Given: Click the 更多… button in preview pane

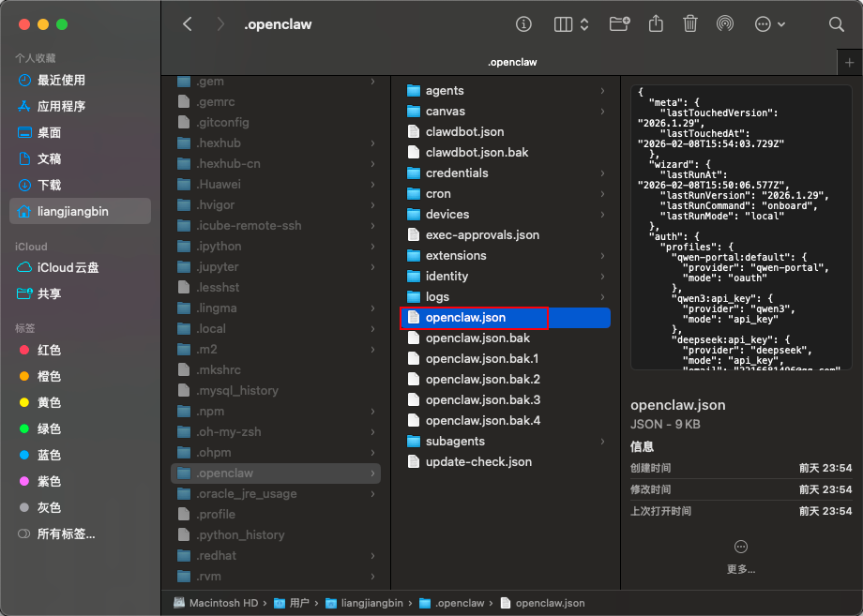Looking at the screenshot, I should pyautogui.click(x=741, y=557).
